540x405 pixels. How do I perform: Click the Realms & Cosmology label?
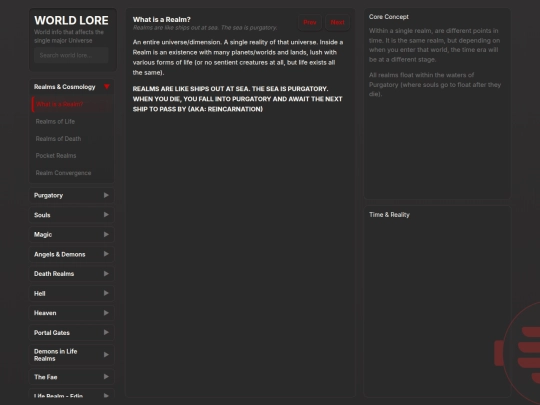pyautogui.click(x=64, y=87)
